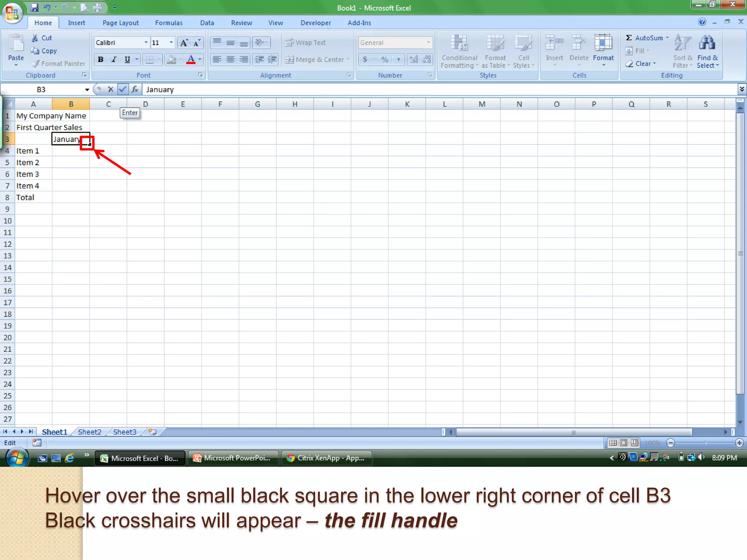Select the Format Painter brush
This screenshot has width=747, height=560.
[35, 64]
